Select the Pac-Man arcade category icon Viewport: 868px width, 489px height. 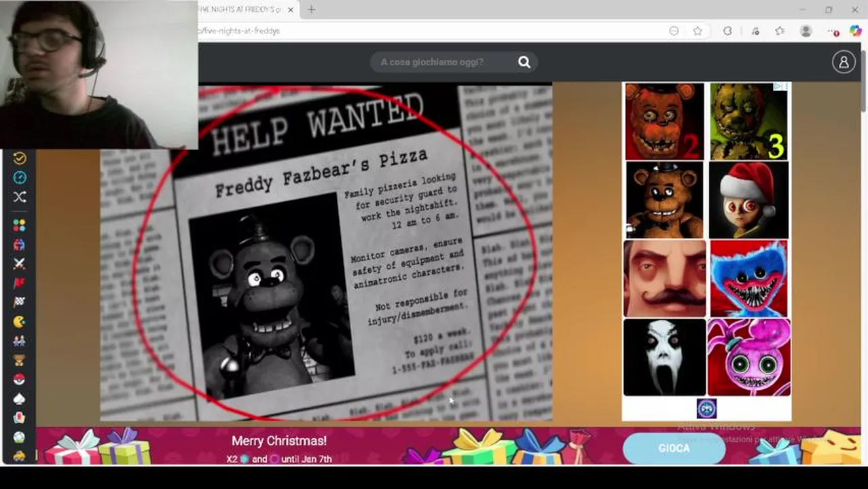point(19,321)
